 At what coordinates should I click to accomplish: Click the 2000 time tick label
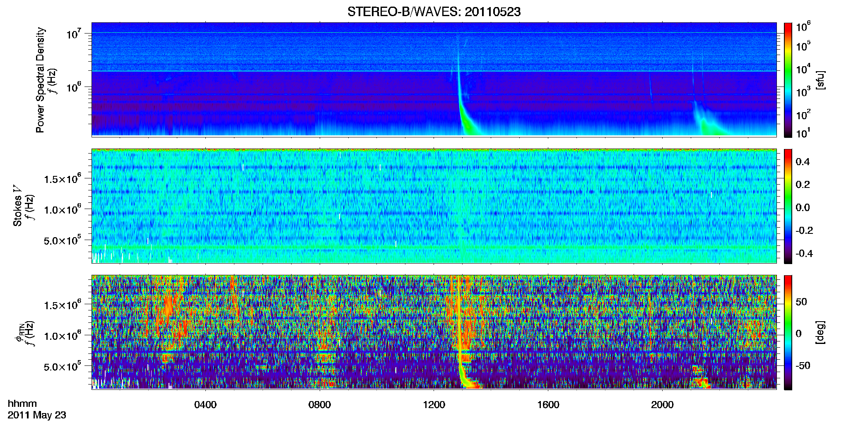pos(663,405)
